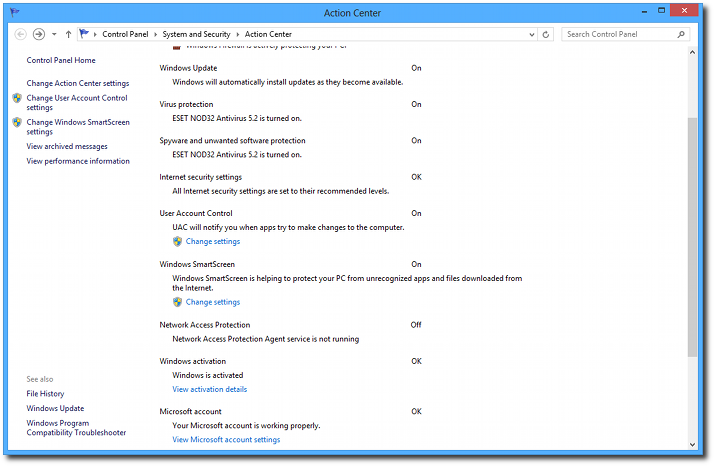Close the Action Center window
The width and height of the screenshot is (714, 466).
coord(684,10)
